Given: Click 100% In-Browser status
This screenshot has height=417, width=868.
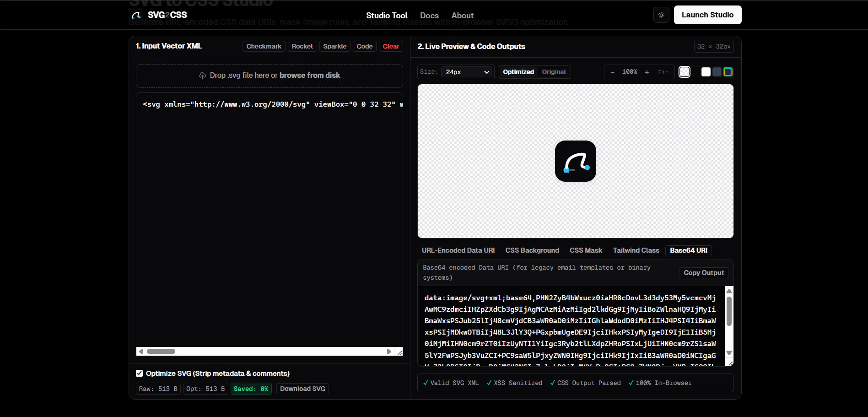Looking at the screenshot, I should click(660, 383).
